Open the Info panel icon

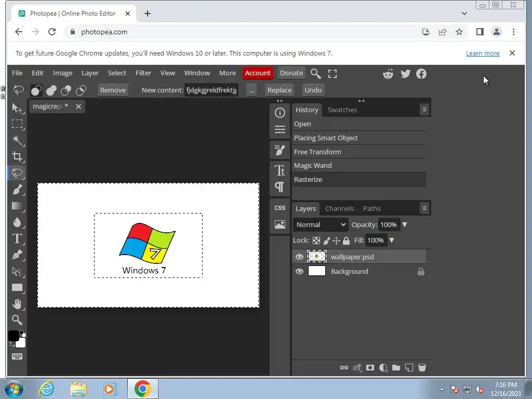pos(280,113)
